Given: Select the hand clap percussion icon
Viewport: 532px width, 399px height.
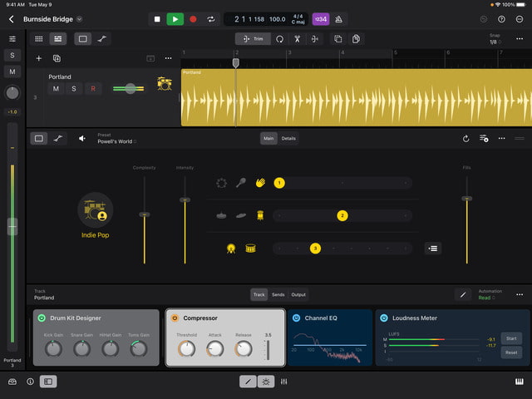Looking at the screenshot, I should [260, 183].
